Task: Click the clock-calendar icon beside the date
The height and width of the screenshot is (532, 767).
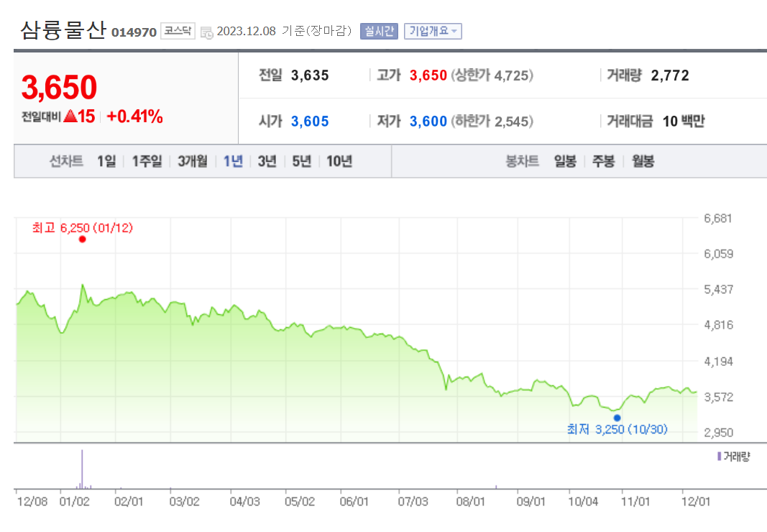Action: click(207, 32)
